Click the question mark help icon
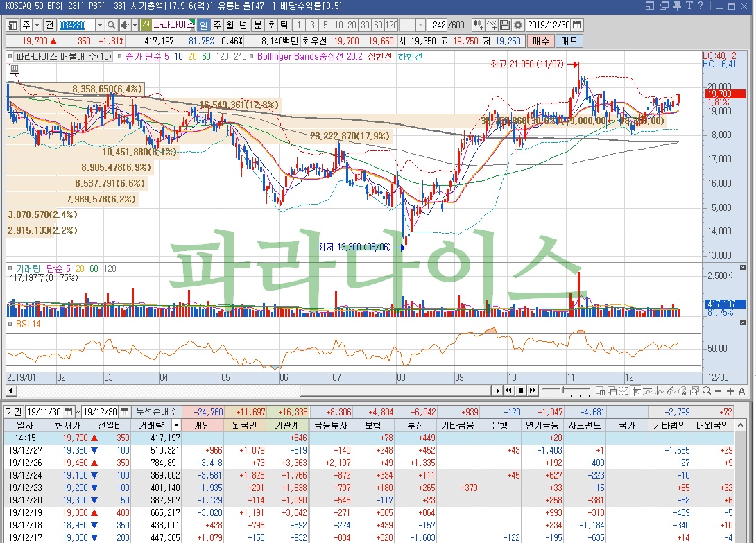 pos(701,6)
